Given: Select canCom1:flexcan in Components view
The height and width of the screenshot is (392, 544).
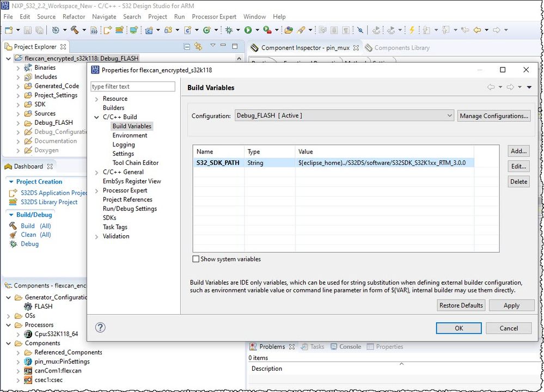Looking at the screenshot, I should click(58, 370).
